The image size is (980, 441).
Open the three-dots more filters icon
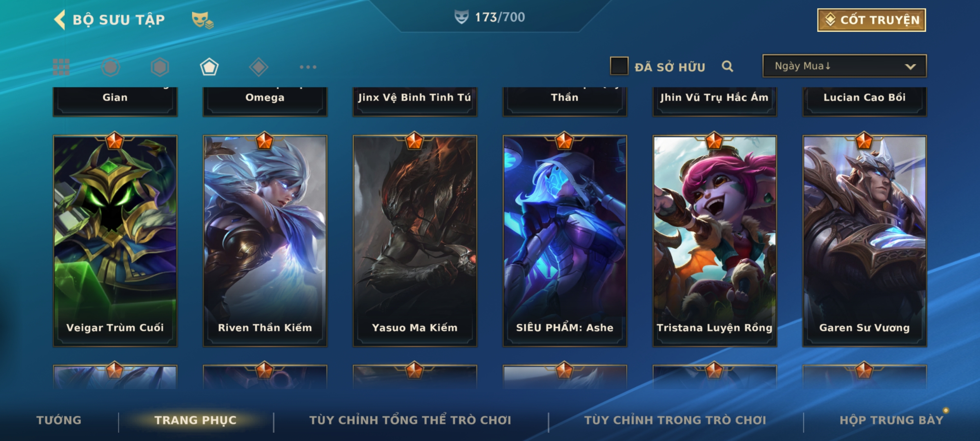pos(308,67)
